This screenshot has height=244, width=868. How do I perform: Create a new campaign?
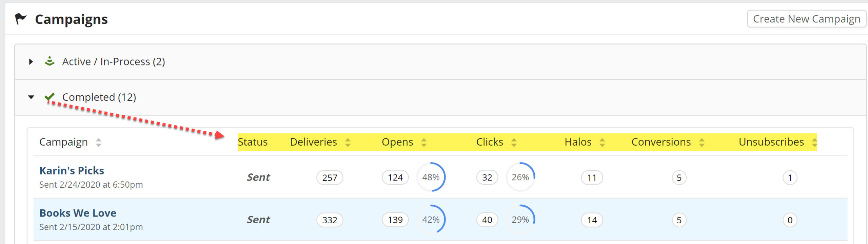coord(806,19)
